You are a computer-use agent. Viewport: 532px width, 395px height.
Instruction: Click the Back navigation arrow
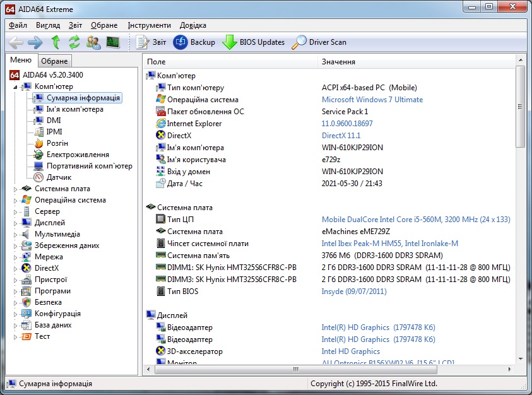pyautogui.click(x=16, y=42)
